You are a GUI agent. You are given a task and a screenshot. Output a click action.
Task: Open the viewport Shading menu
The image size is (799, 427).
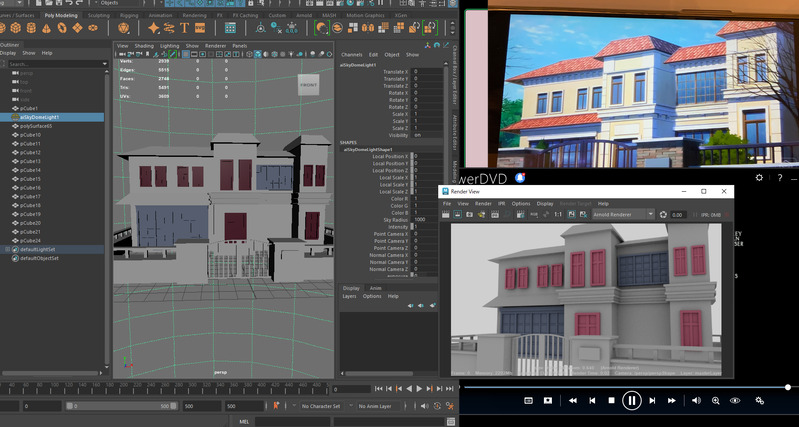click(144, 46)
